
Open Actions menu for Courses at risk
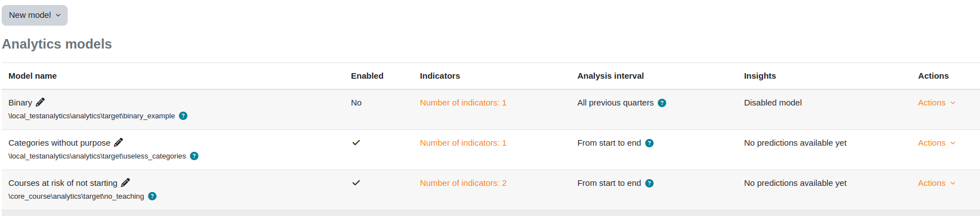(x=936, y=183)
